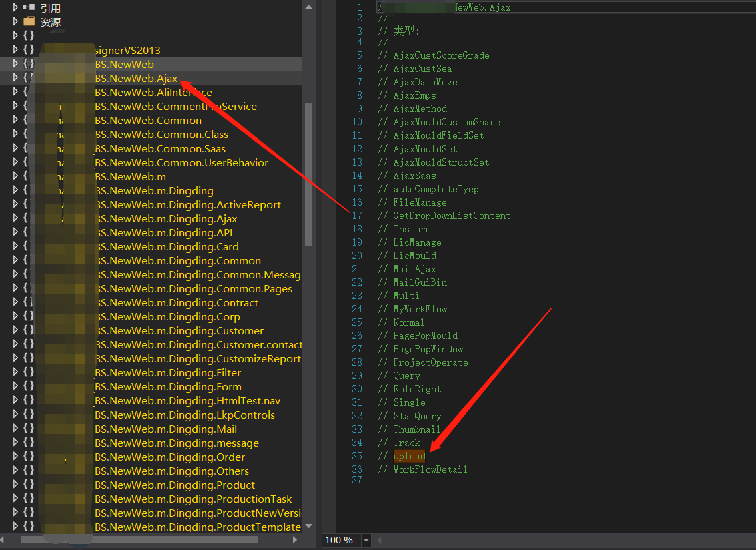Click the 100 % zoom field
Viewport: 756px width, 550px height.
tap(342, 541)
